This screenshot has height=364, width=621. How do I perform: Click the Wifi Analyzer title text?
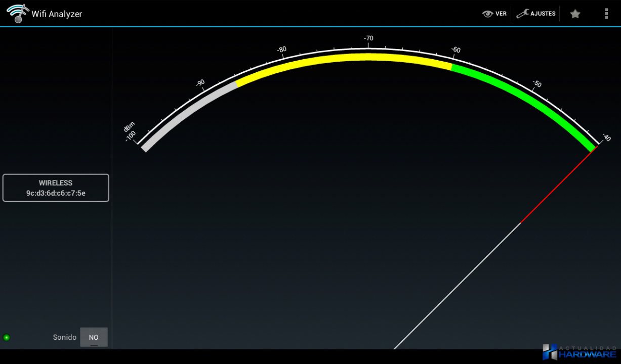coord(57,14)
